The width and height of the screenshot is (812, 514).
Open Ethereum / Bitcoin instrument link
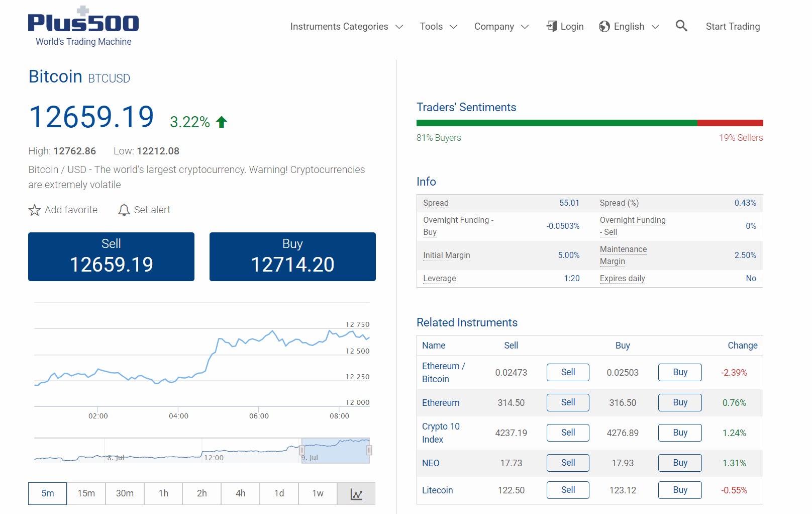click(x=444, y=373)
